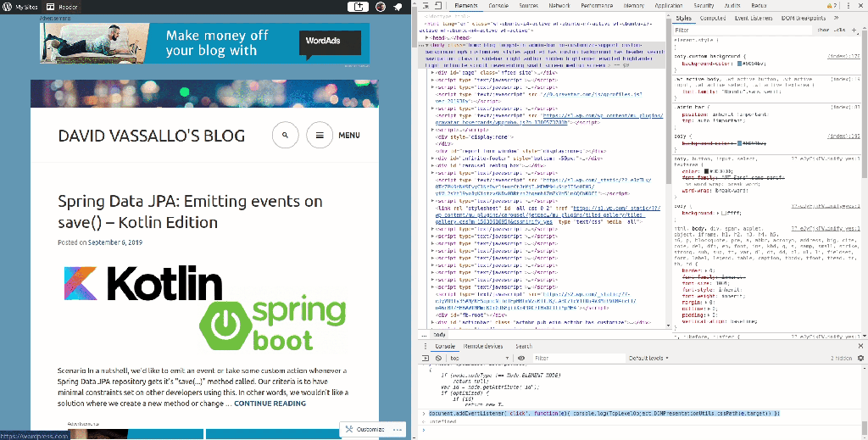Open the blog hamburger MENU icon
The width and height of the screenshot is (868, 440).
coord(319,135)
